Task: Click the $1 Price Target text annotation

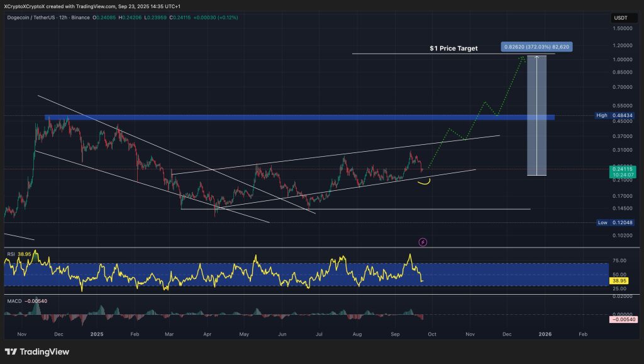Action: point(454,48)
